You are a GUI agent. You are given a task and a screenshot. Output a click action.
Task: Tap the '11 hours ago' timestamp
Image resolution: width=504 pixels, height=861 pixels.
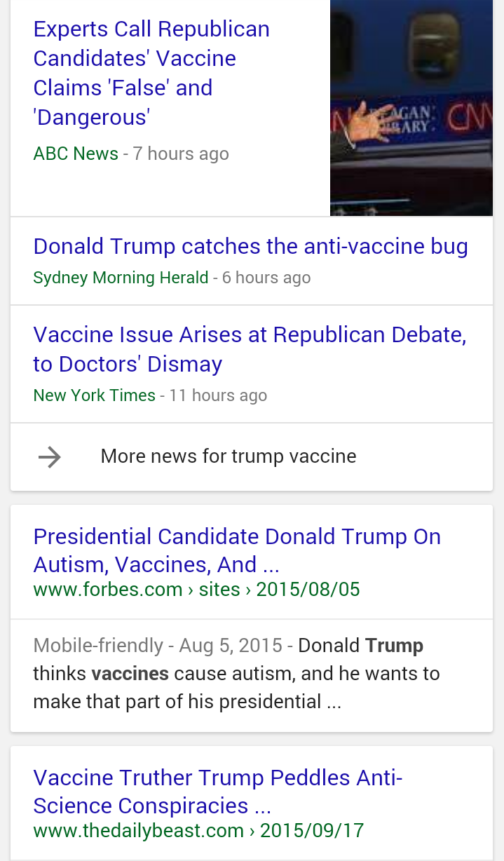(218, 395)
